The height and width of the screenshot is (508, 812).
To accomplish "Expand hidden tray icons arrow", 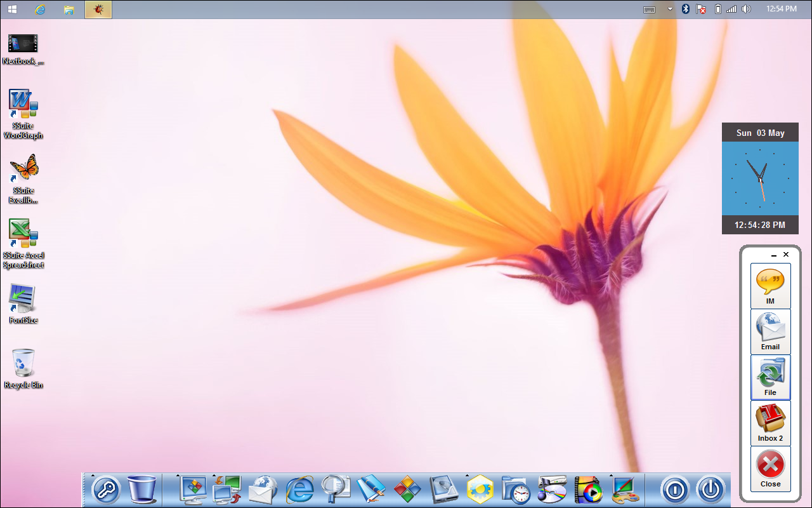I will pyautogui.click(x=670, y=9).
